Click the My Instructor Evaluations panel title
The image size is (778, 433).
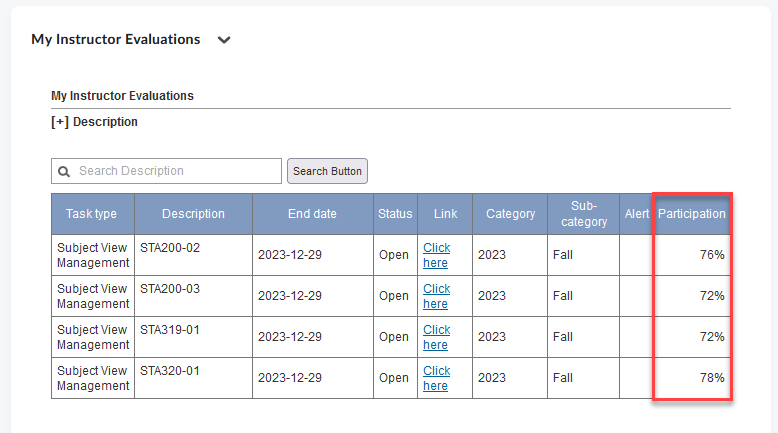[116, 39]
